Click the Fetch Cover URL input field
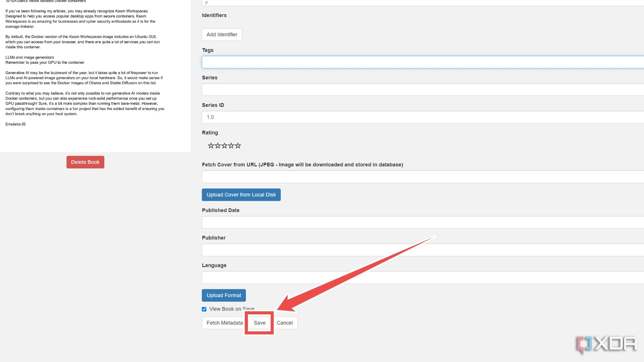Screen dimensions: 644x362 coord(423,176)
